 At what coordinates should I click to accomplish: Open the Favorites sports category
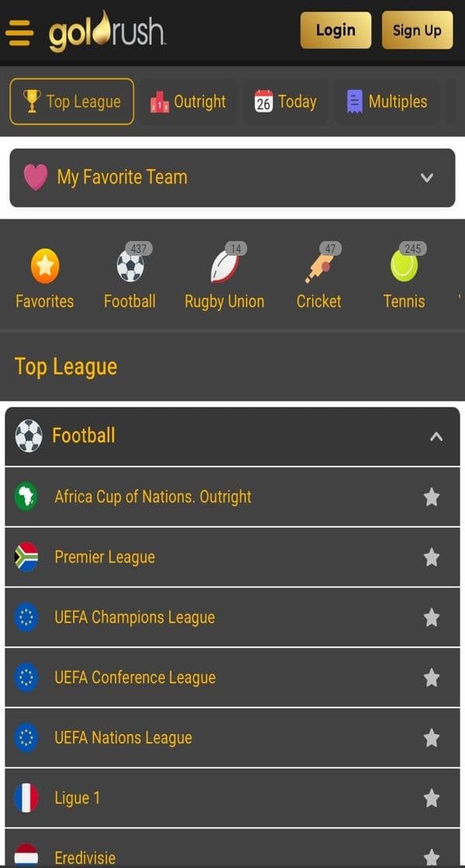click(x=44, y=267)
